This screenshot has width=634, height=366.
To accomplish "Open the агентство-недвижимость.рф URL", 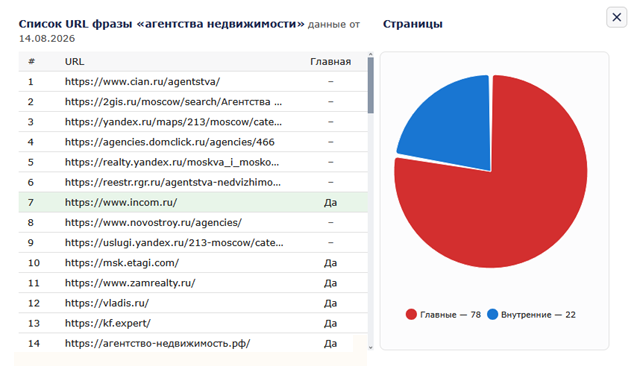I will (157, 344).
